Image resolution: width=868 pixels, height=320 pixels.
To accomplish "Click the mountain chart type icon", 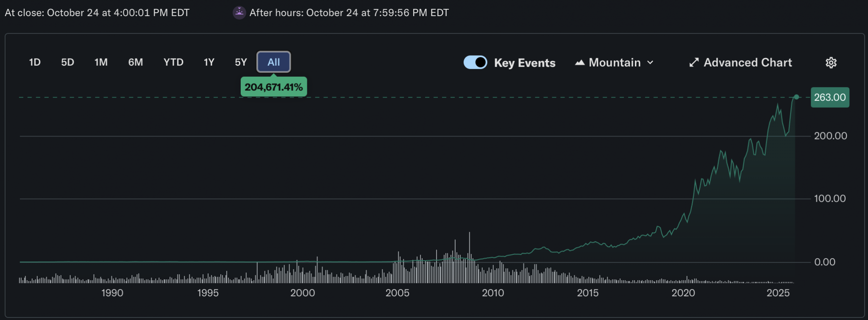I will coord(579,63).
